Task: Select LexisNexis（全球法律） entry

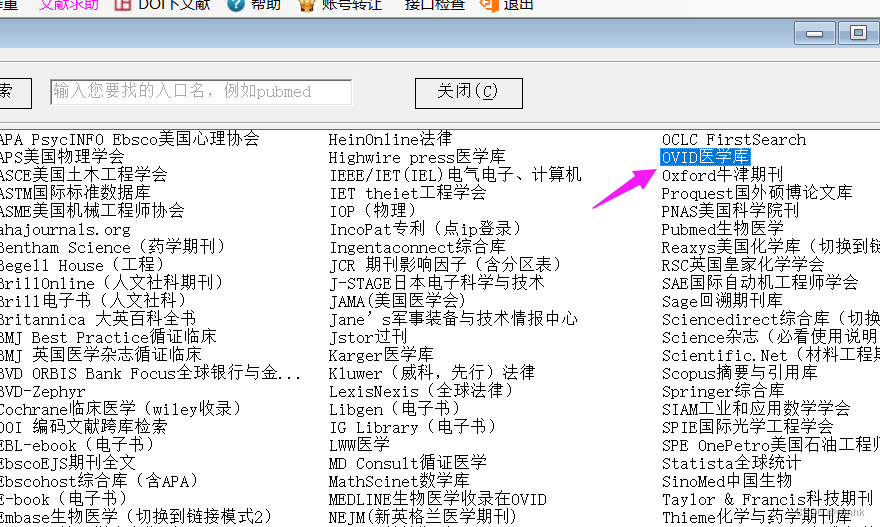Action: 421,391
